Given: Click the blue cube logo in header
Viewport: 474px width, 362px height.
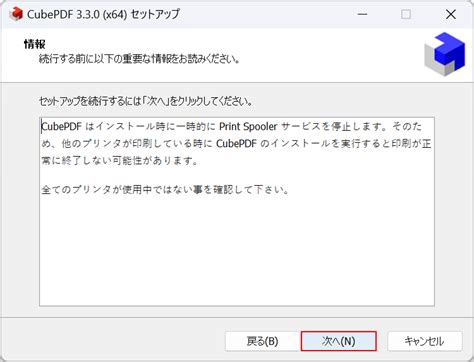Looking at the screenshot, I should (445, 54).
